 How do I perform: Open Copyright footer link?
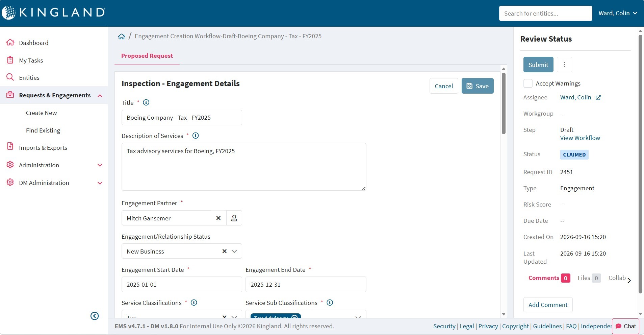tap(515, 326)
